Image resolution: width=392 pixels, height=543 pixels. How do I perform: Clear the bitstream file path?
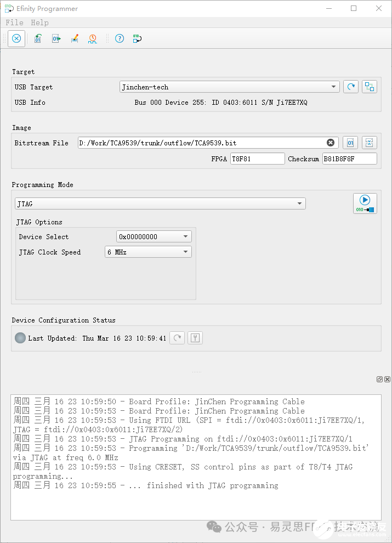331,143
